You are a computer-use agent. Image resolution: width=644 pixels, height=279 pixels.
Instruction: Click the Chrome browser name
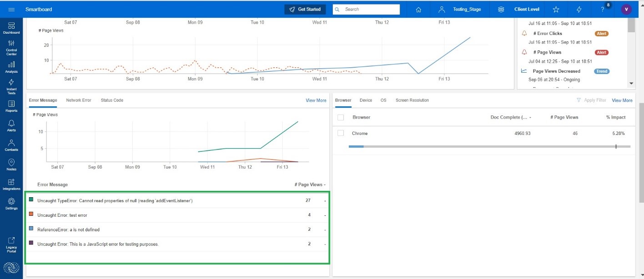click(360, 134)
